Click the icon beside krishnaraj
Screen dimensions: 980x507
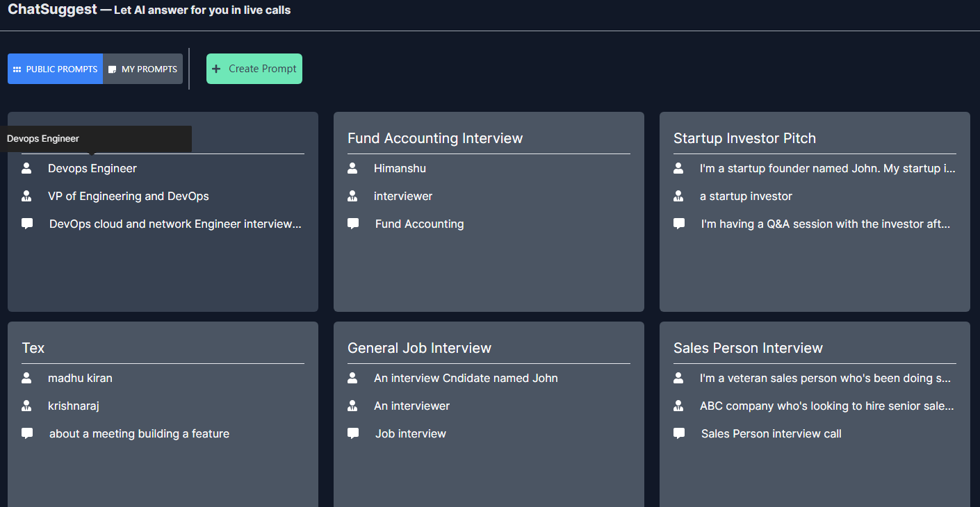(27, 406)
